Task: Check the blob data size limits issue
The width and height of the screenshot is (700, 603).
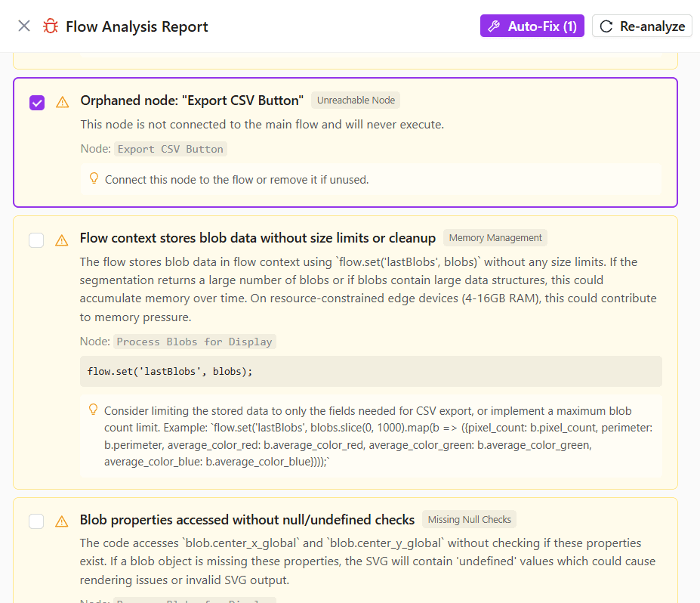Action: point(36,240)
